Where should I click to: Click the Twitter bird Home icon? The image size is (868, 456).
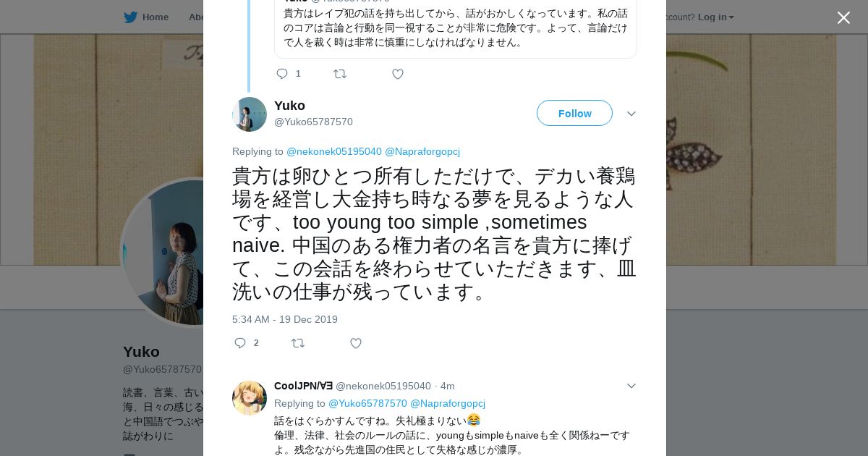(x=130, y=17)
